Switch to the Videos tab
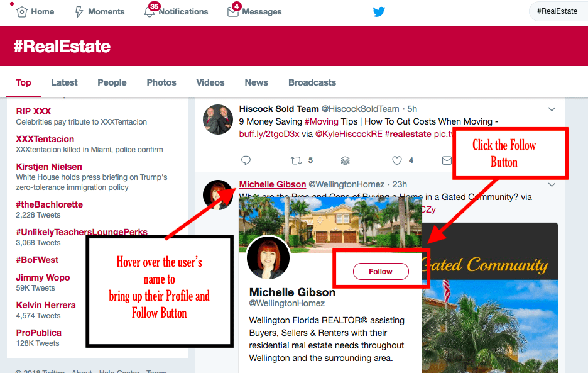Screen dimensions: 588x373 point(210,82)
